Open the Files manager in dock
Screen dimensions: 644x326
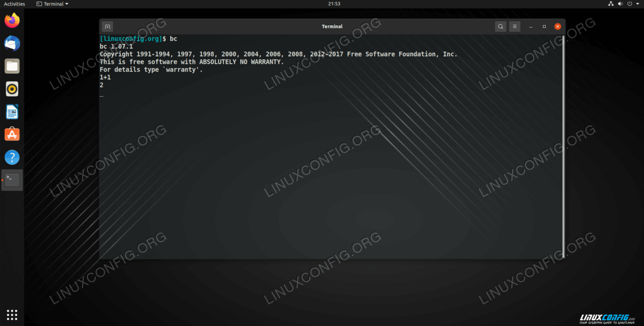coord(12,66)
